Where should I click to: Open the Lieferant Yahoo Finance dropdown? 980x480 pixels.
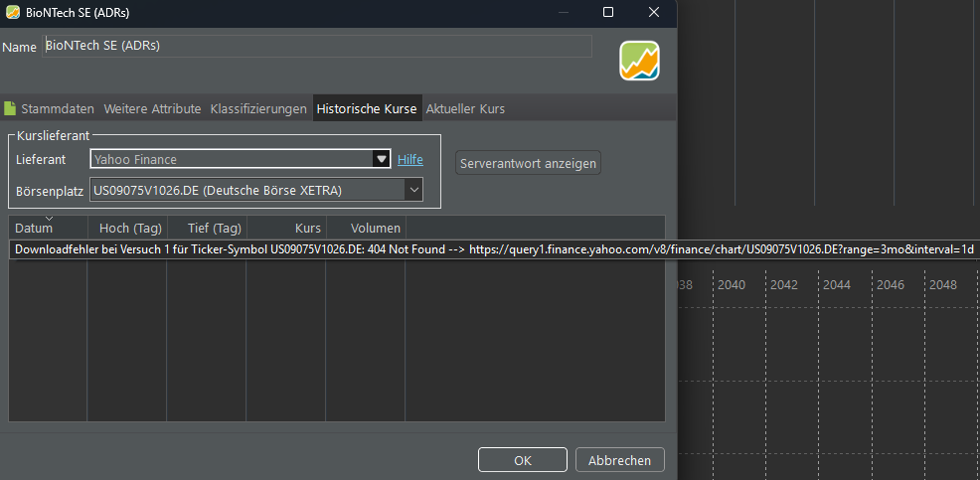pos(241,159)
